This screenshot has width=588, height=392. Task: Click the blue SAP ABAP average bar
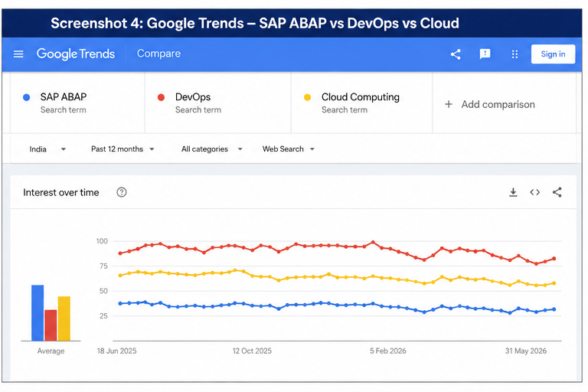click(38, 313)
